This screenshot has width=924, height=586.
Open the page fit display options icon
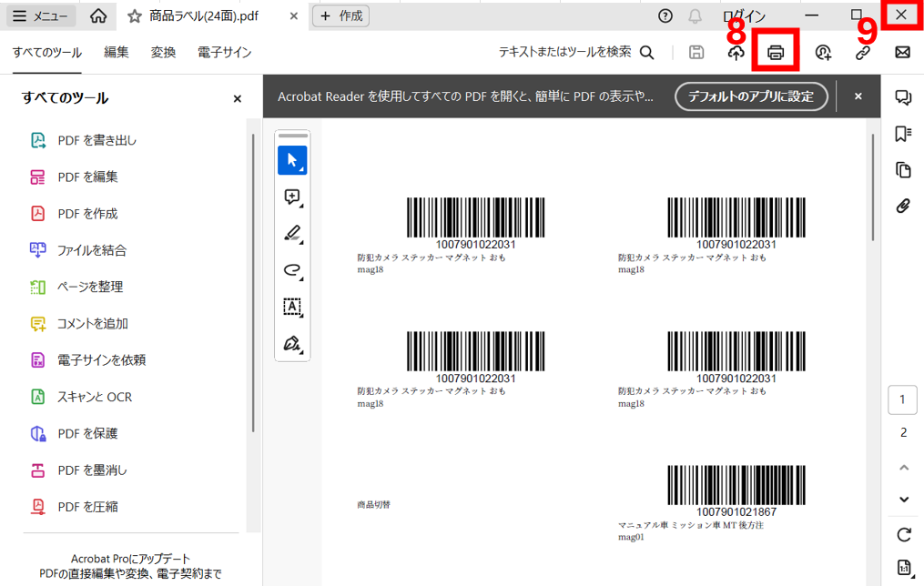coord(903,568)
